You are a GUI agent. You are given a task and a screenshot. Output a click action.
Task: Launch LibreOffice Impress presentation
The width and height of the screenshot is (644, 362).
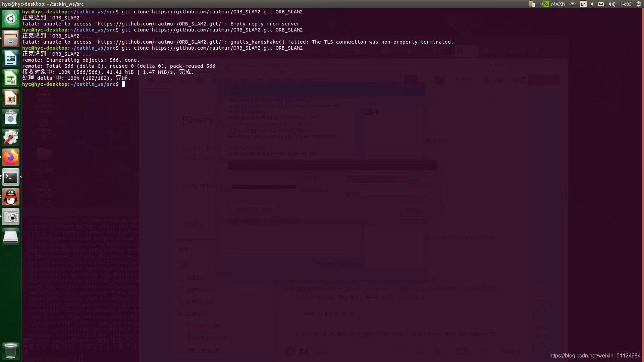click(x=11, y=98)
